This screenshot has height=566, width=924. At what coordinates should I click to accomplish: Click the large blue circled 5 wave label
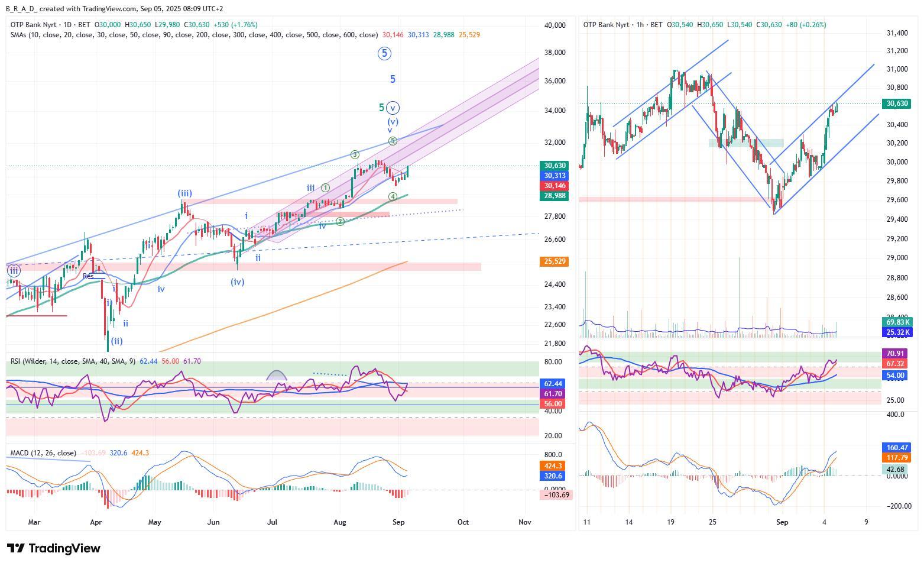(x=384, y=54)
